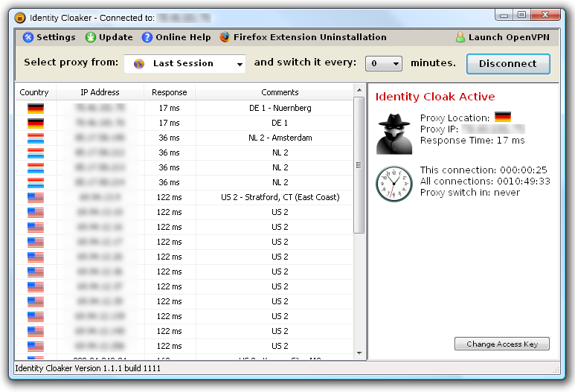Viewport: 575px width, 392px height.
Task: Click German flag in DE 1 - Nuernberg row
Action: point(36,108)
